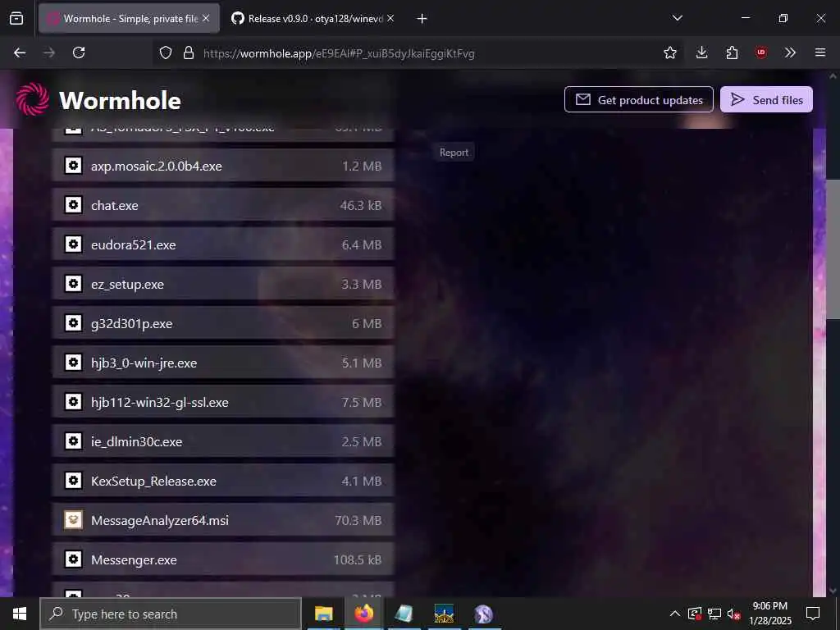Screen dimensions: 840x630
Task: Click the 108.5 kB size value
Action: tap(358, 559)
